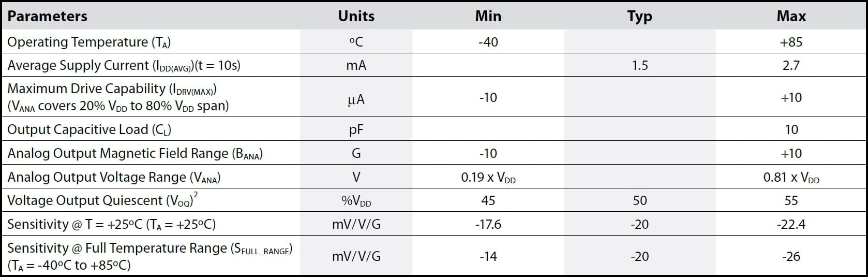Select the Max column header

[791, 16]
